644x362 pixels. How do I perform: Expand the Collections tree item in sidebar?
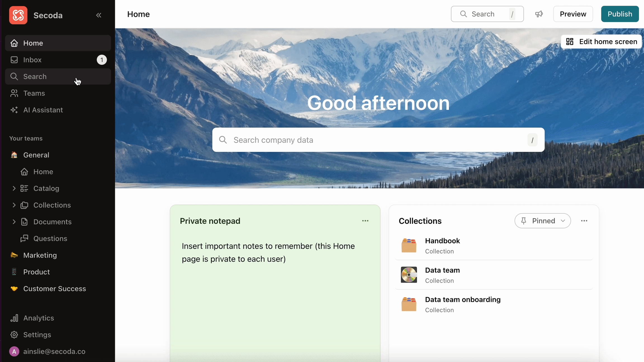coord(14,205)
